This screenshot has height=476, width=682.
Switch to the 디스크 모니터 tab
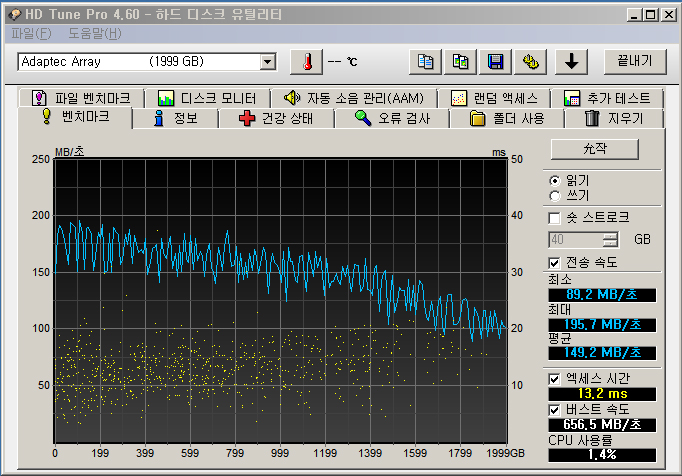pos(207,98)
